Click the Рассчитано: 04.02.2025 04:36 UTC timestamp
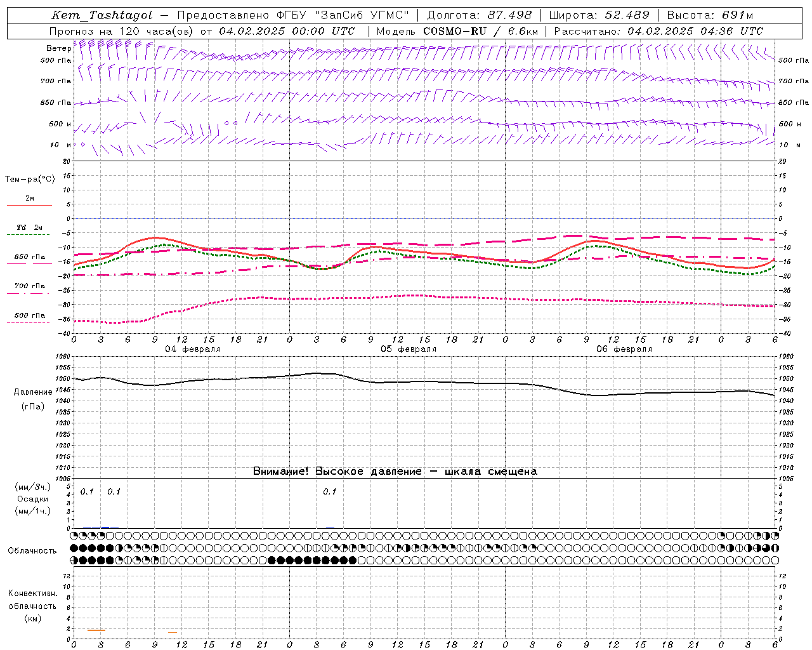The height and width of the screenshot is (650, 812). coord(658,31)
